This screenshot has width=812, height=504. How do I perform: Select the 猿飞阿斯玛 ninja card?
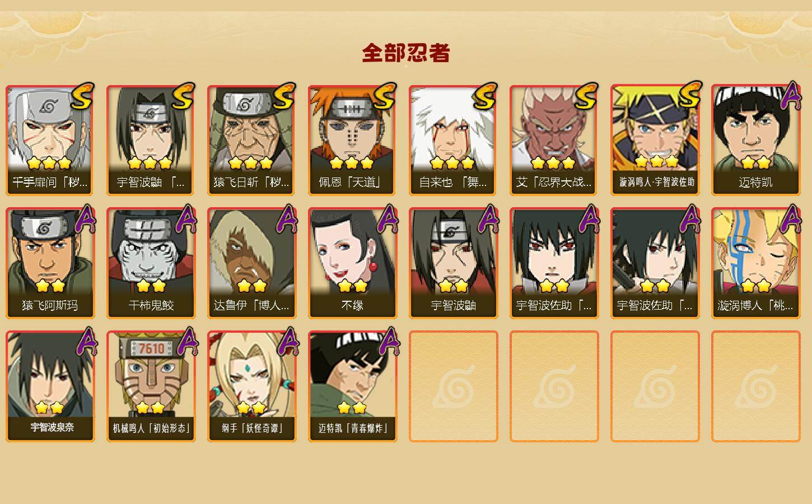[x=50, y=263]
